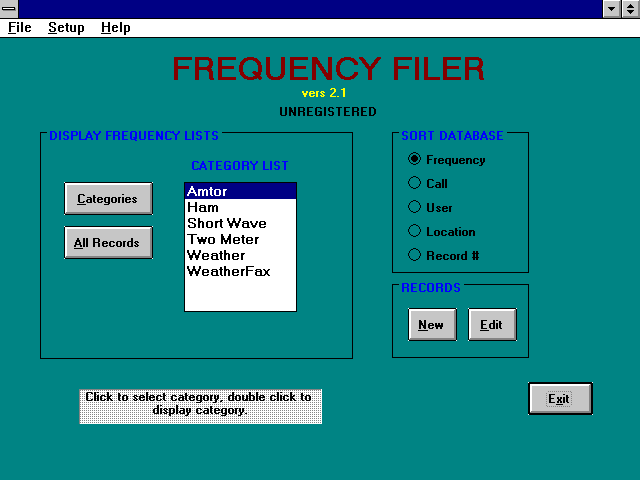Select the Frequency sort option
This screenshot has width=640, height=480.
pyautogui.click(x=414, y=160)
